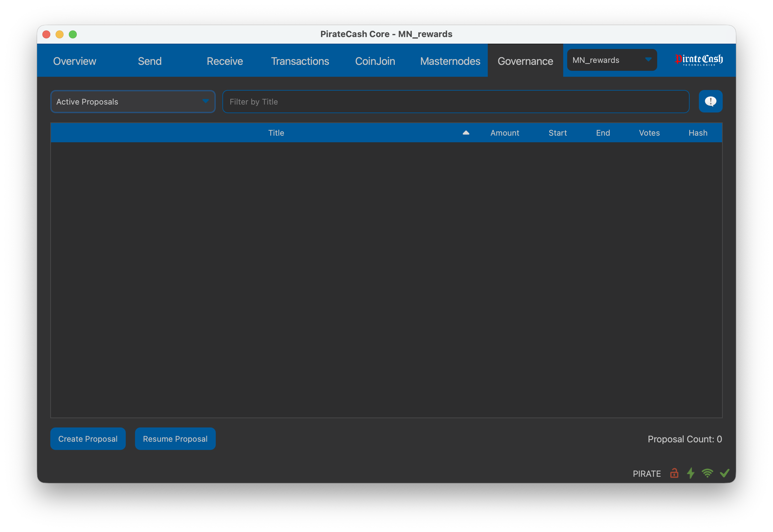
Task: Click the Resume Proposal button
Action: 175,439
